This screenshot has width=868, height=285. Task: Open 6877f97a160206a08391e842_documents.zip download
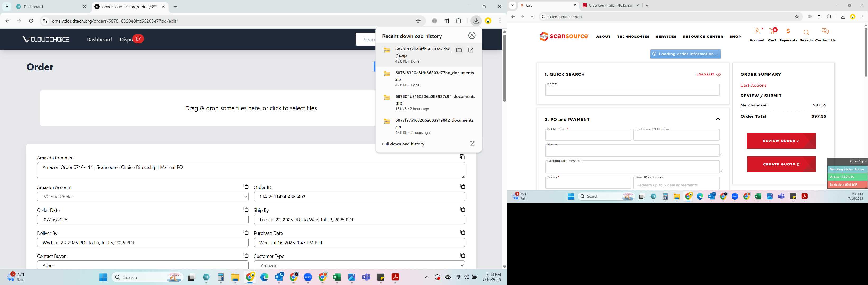coord(428,126)
